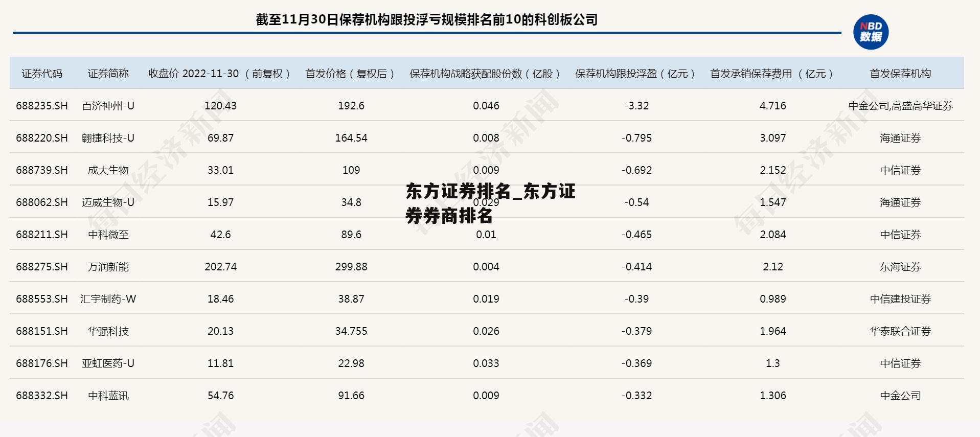Click the 东方证券排名 overlay caption
Viewport: 980px width, 437px height.
click(x=490, y=203)
